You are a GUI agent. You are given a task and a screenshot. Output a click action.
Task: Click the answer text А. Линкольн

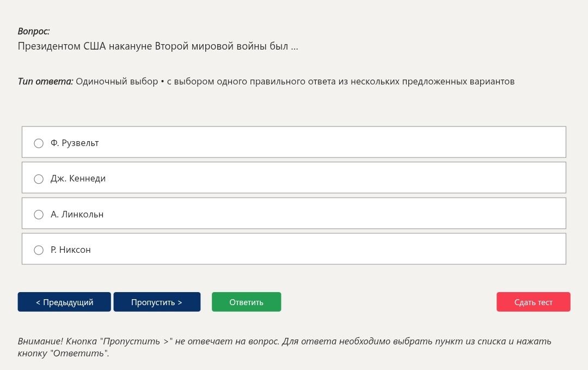(77, 214)
